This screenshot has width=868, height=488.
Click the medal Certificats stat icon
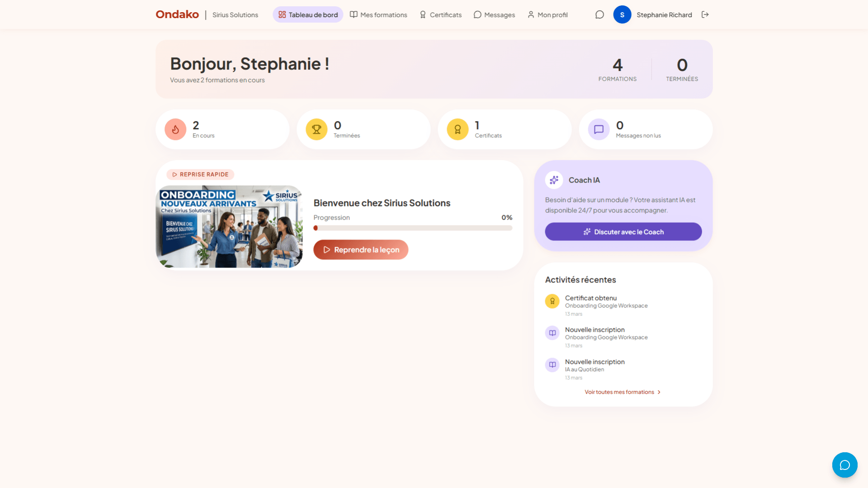point(458,129)
